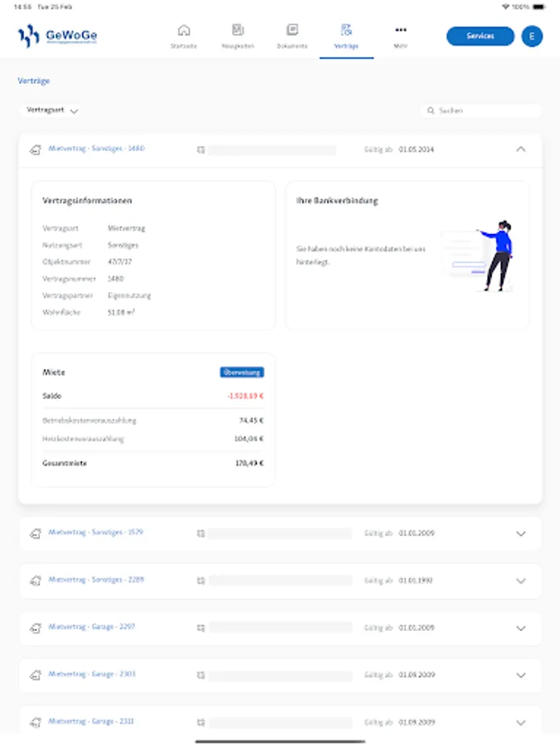Collapse contract 1480 with the chevron
Viewport: 560px width, 747px height.
click(x=520, y=149)
